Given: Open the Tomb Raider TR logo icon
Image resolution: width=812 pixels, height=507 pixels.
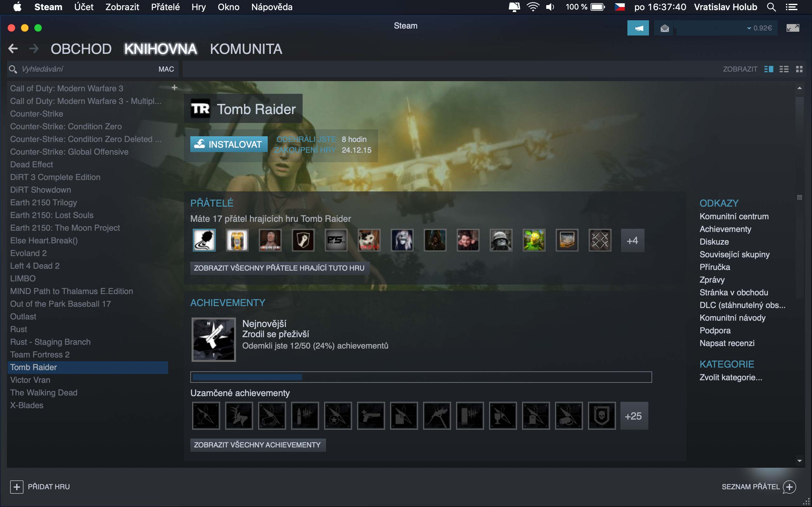Looking at the screenshot, I should pos(200,109).
